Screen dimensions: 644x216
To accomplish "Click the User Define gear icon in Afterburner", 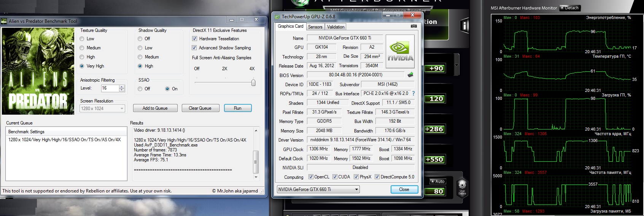I will [462, 188].
